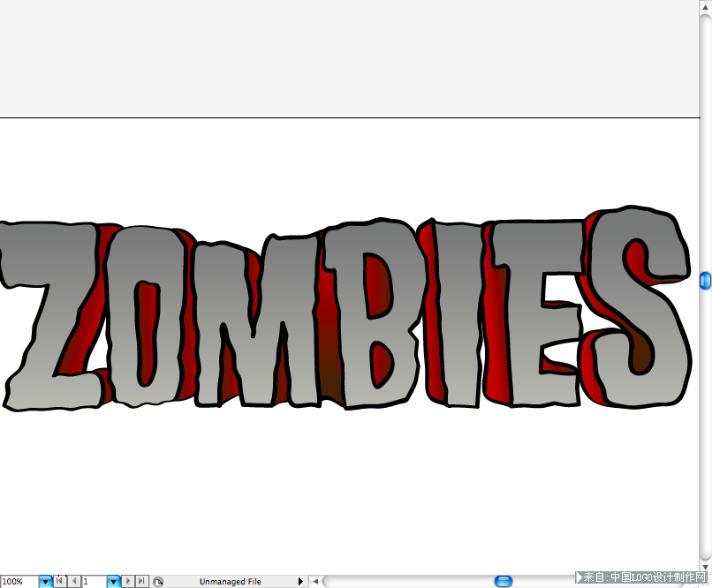Click the horizontal scrollbar thumb

[504, 581]
